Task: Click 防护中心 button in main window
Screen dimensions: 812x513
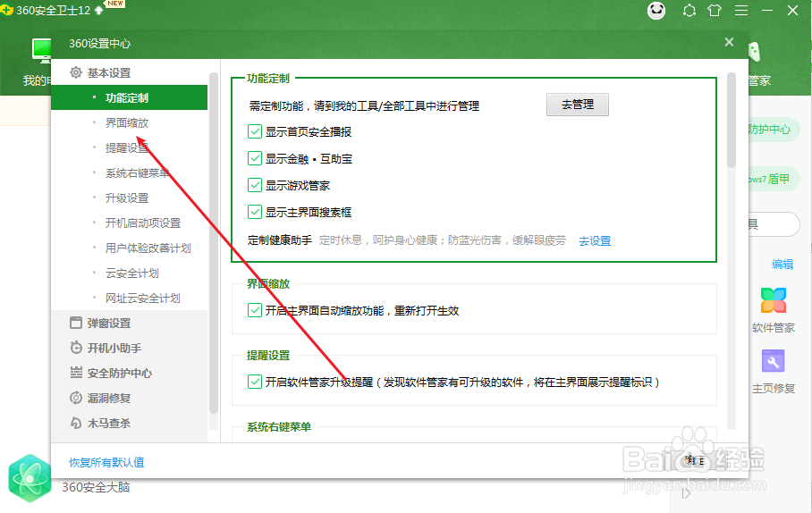Action: (774, 130)
